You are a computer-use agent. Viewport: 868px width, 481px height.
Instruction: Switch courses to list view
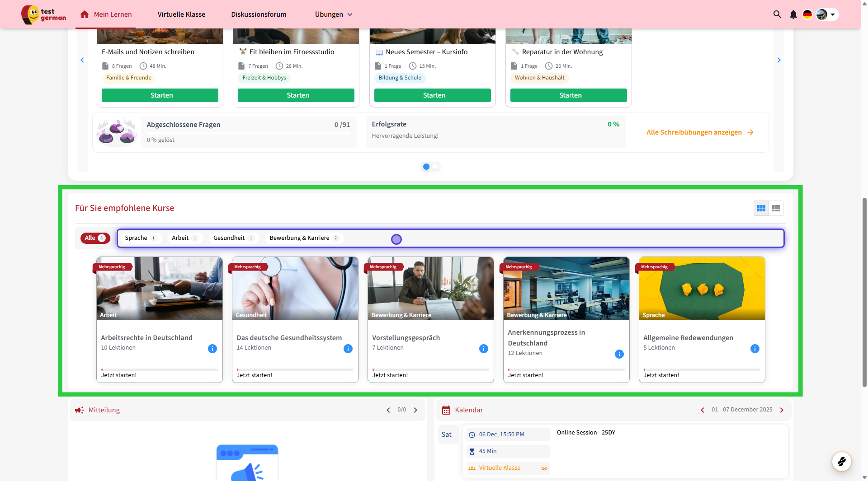[776, 208]
